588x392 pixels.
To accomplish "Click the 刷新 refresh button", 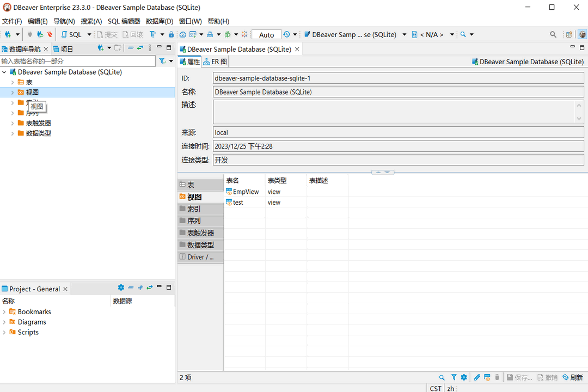I will 573,377.
